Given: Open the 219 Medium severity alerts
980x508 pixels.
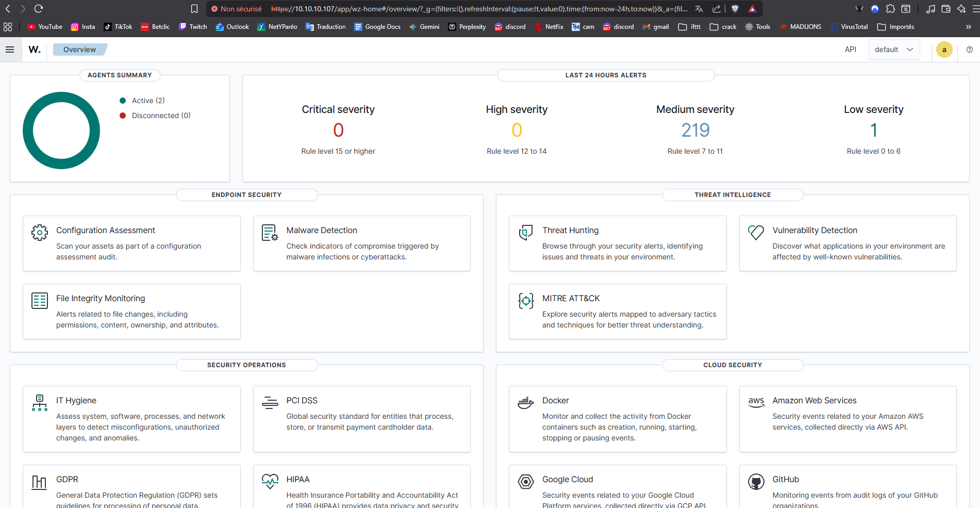Looking at the screenshot, I should [x=695, y=130].
